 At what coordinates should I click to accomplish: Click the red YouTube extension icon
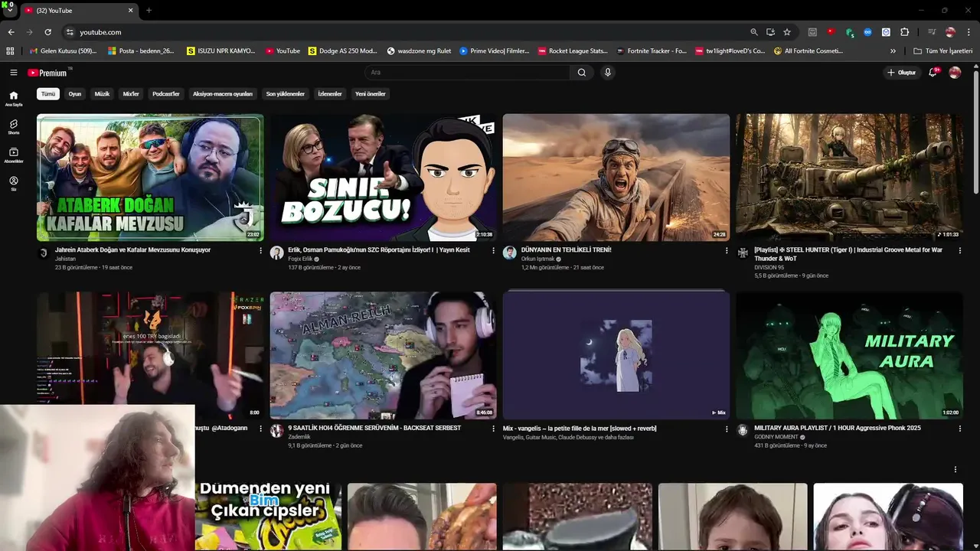coord(831,32)
